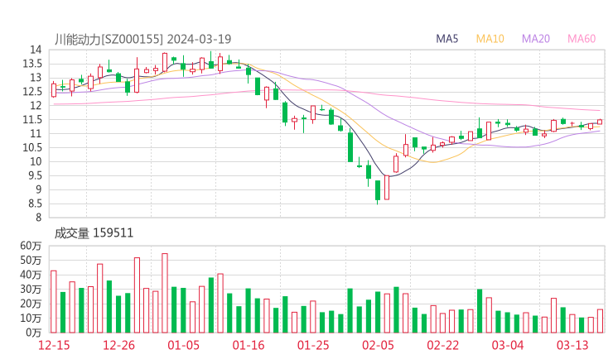The width and height of the screenshot is (613, 364).
Task: Click the 成交量 159511 volume label
Action: pyautogui.click(x=94, y=233)
